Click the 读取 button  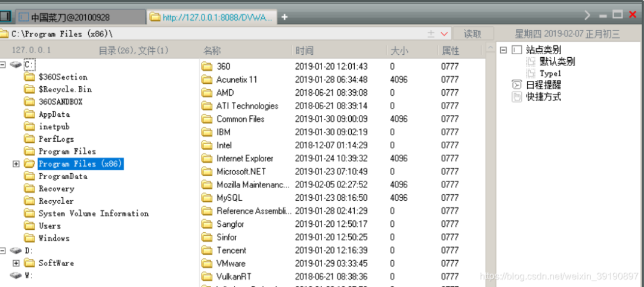point(472,34)
